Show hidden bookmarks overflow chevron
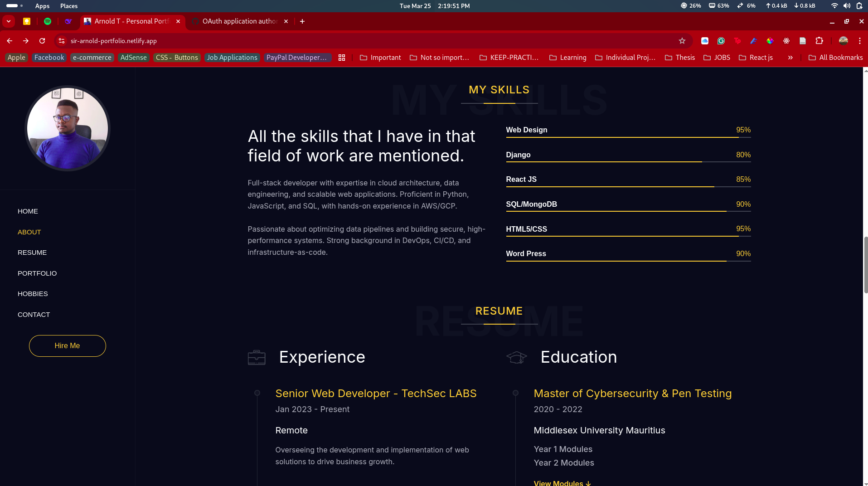Image resolution: width=868 pixels, height=486 pixels. 790,58
